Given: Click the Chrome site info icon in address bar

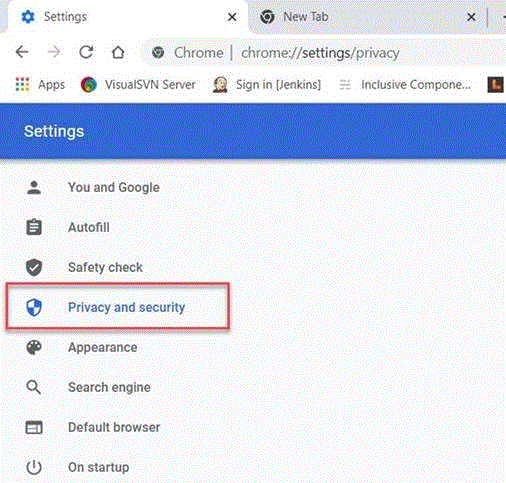Looking at the screenshot, I should [158, 52].
